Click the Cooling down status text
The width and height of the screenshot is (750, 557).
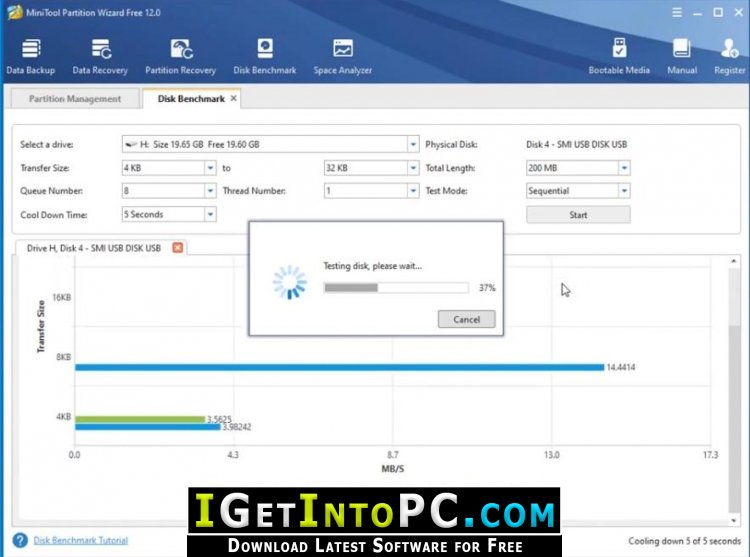pos(684,541)
